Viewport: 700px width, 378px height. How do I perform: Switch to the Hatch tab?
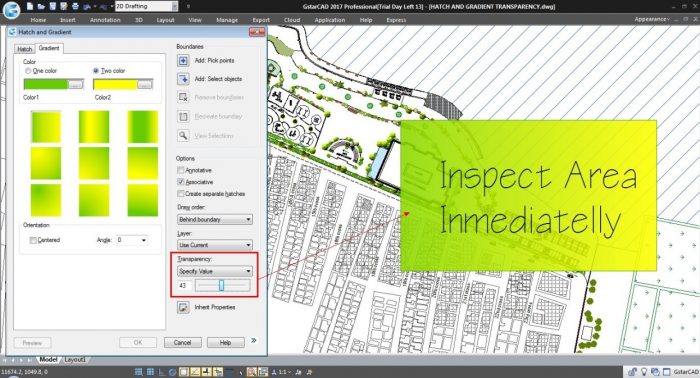click(25, 49)
